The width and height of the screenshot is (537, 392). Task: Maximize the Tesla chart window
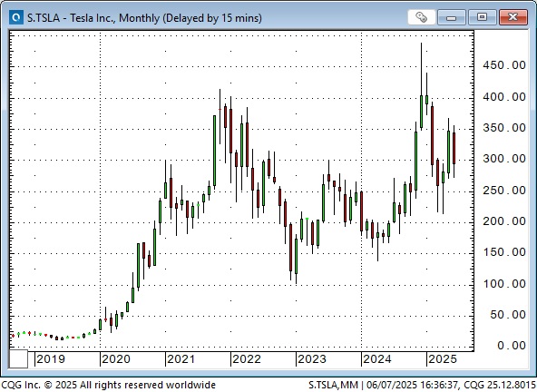coord(483,17)
